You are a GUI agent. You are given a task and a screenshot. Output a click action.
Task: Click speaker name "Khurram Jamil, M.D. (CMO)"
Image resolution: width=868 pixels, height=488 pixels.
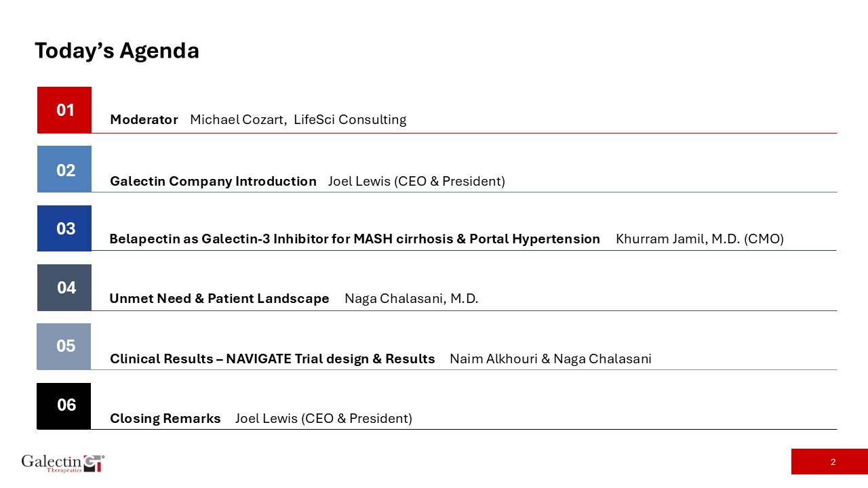tap(699, 239)
